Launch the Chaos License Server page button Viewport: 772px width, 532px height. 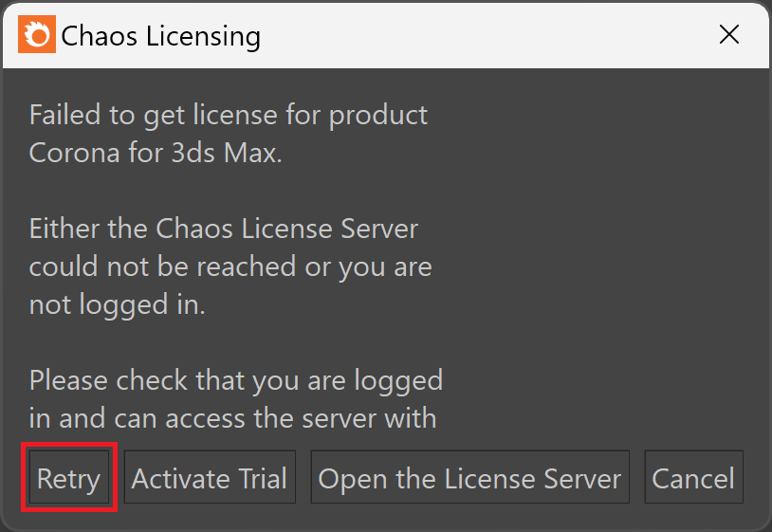pyautogui.click(x=469, y=477)
